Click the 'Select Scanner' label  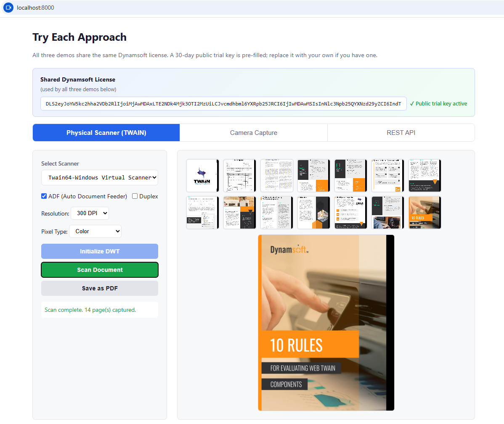click(60, 163)
